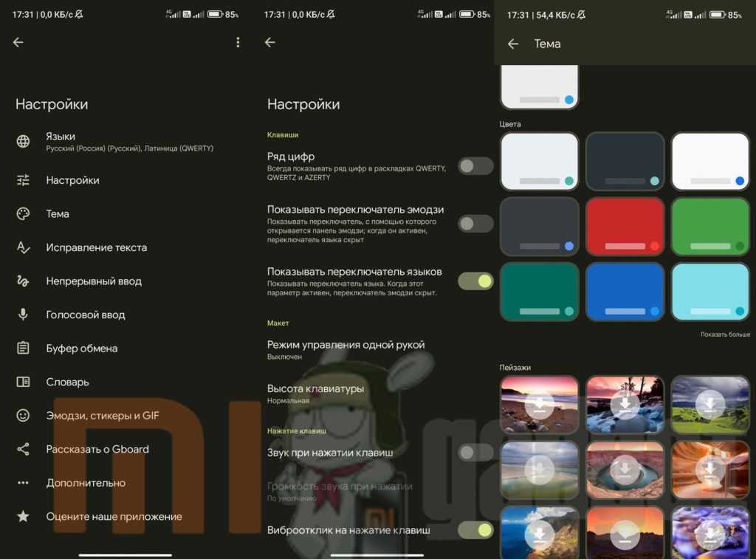Tap the globe icon next to Языки

click(24, 142)
